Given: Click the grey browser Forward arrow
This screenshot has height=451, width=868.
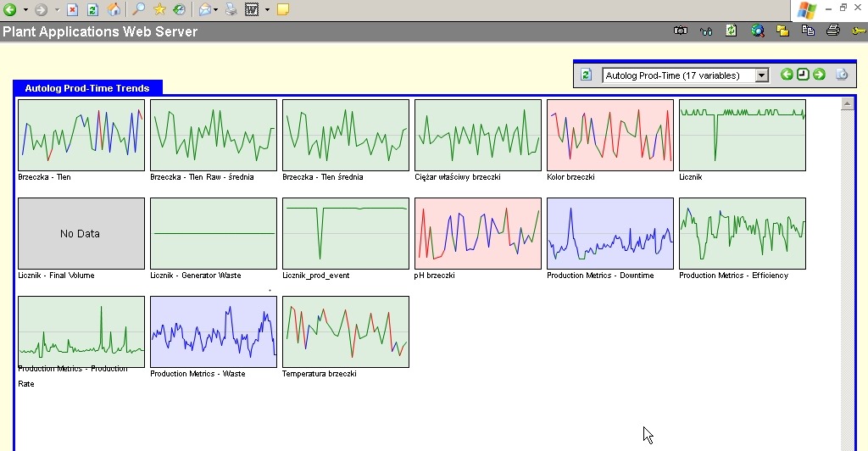Looking at the screenshot, I should [x=42, y=9].
